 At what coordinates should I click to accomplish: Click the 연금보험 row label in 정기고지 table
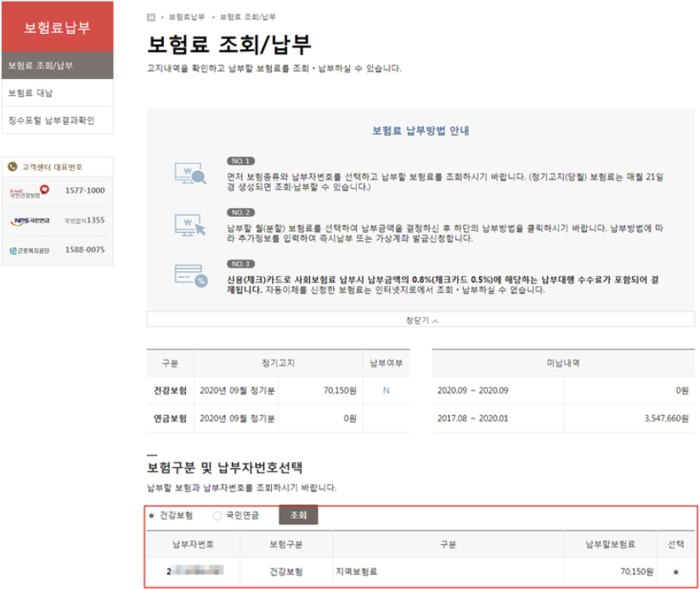point(170,418)
